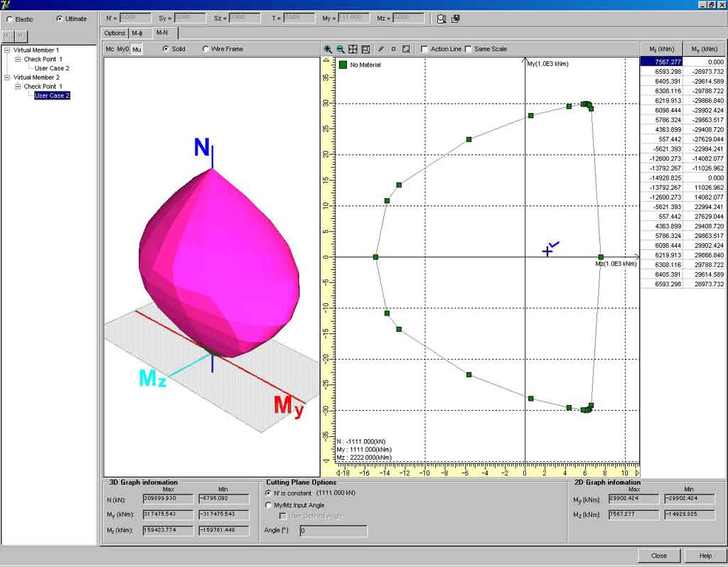Screen dimensions: 728x567
Task: Click the fit-all grid view icon
Action: [x=353, y=49]
